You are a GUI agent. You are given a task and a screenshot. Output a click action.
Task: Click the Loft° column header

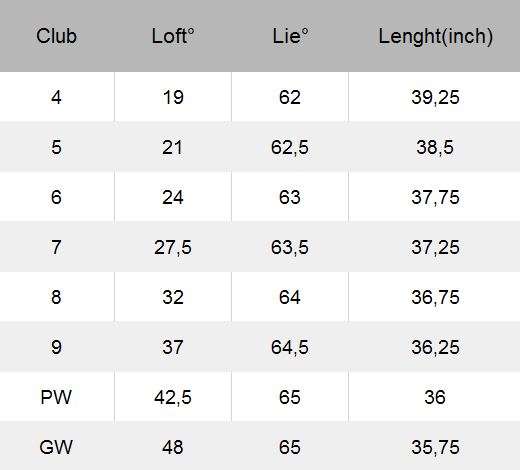[173, 36]
